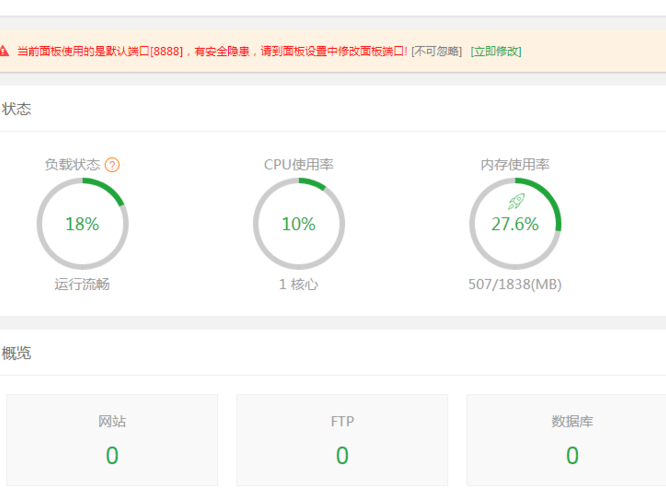This screenshot has width=666, height=500.
Task: Click the 运行流畅 status text
Action: pos(82,284)
